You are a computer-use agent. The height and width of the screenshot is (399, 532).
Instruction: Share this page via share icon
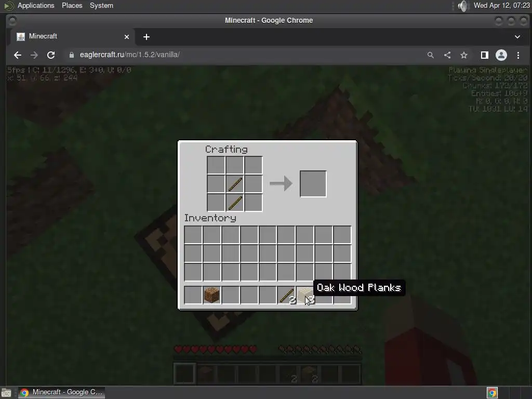coord(447,55)
